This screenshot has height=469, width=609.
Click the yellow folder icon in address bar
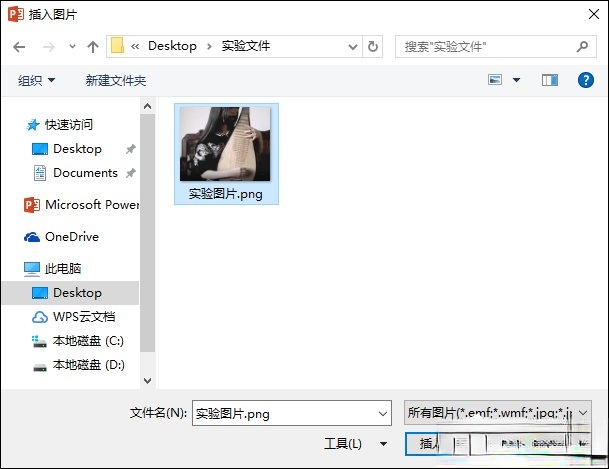click(x=117, y=45)
